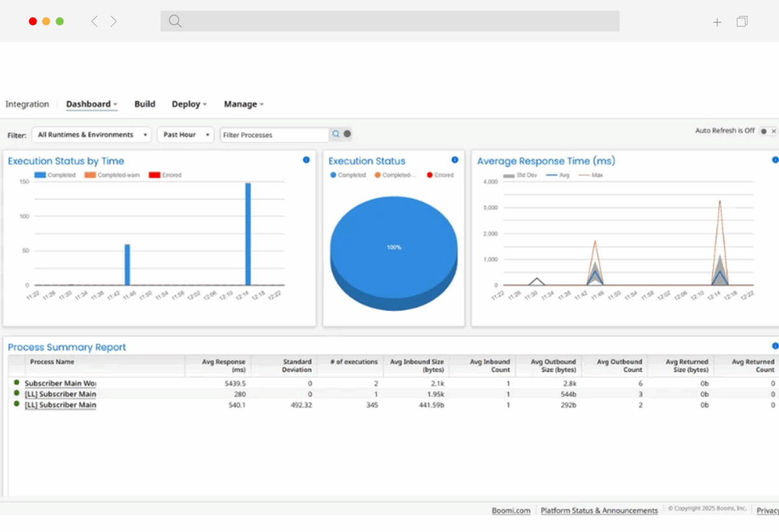Click the browser forward arrow
The width and height of the screenshot is (779, 532).
(114, 21)
